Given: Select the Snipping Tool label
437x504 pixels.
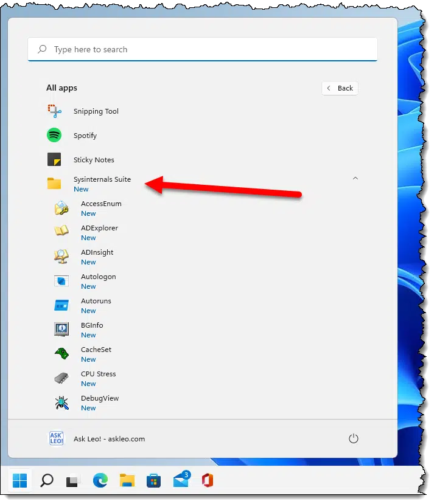Looking at the screenshot, I should click(x=96, y=111).
